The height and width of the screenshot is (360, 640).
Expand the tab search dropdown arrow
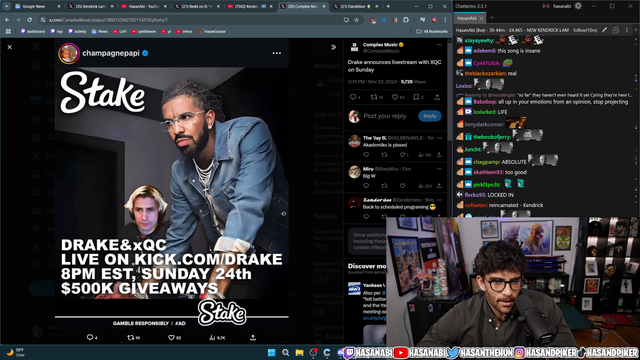pos(7,6)
